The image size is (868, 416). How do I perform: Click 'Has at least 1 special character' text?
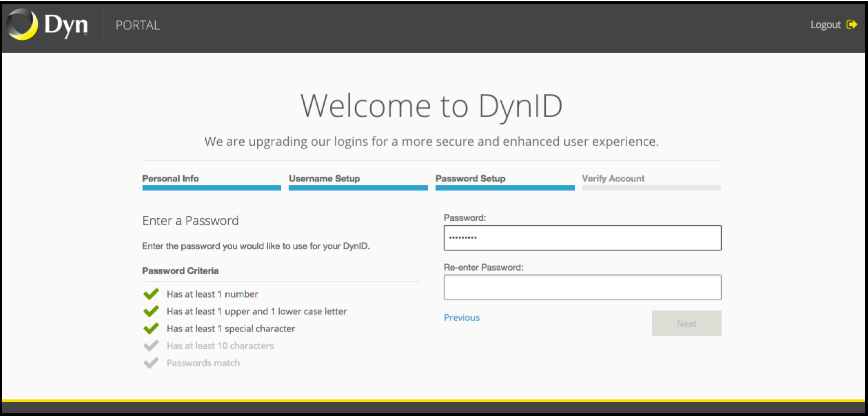pos(231,328)
